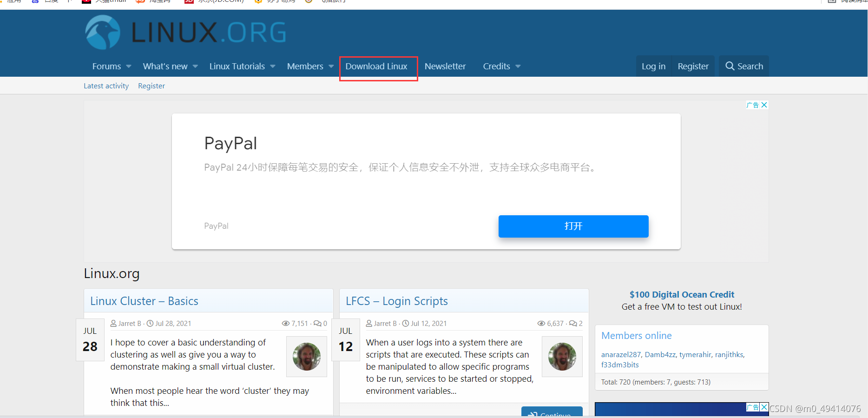Open the Members online heading link
The image size is (868, 418).
636,336
